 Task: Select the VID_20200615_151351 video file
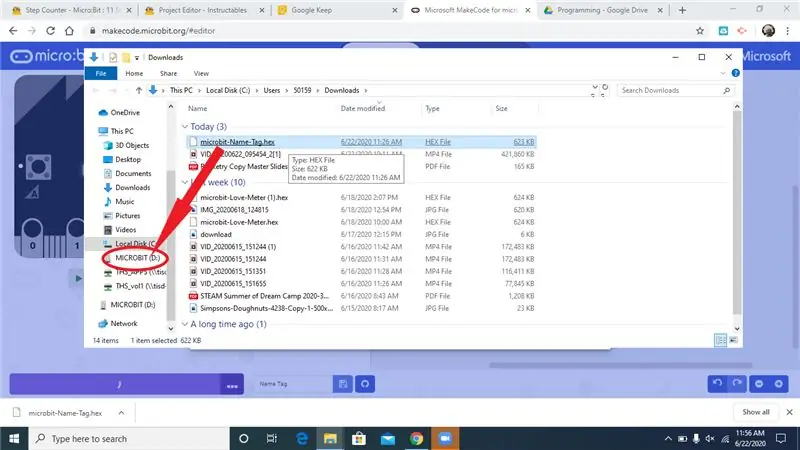pyautogui.click(x=233, y=271)
